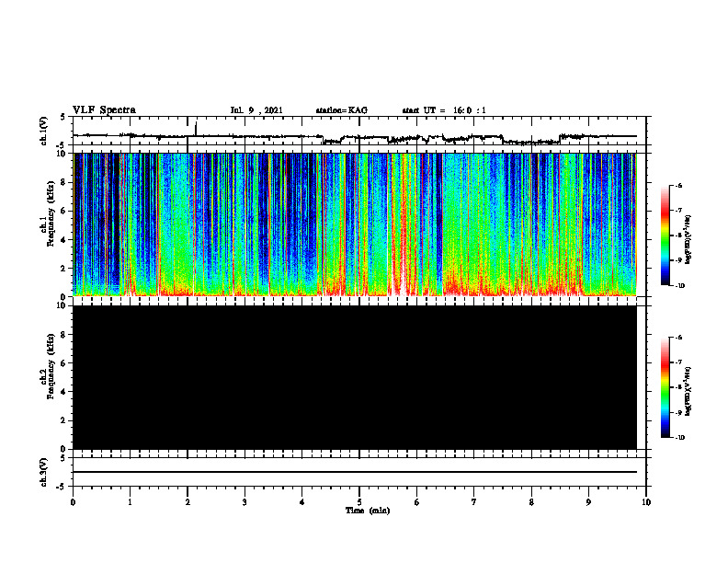The width and height of the screenshot is (728, 563).
Task: Click the ch.1 rainbow color scale bar
Action: coord(665,236)
